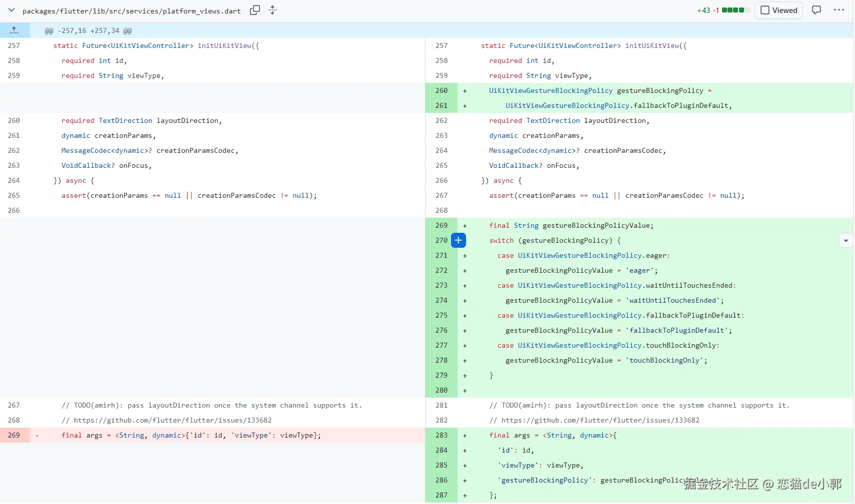
Task: Click the hunk header '@@ -257,16 +257,34 @@'
Action: click(x=88, y=30)
